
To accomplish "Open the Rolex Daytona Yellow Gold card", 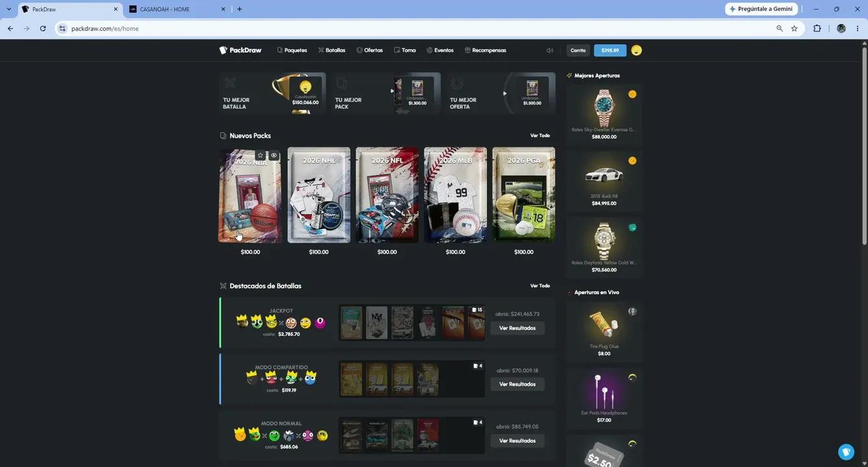I will coord(604,246).
